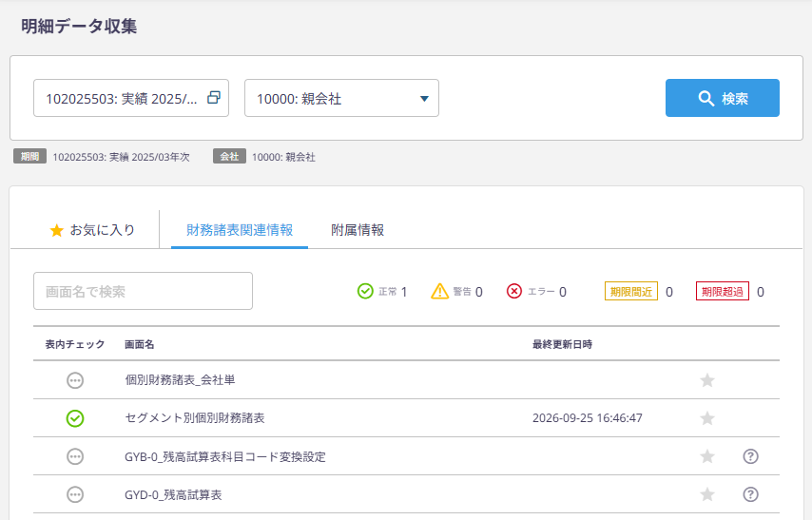This screenshot has width=812, height=520.
Task: Favorite the 個別財務諸表_会社単 row star
Action: coord(706,380)
